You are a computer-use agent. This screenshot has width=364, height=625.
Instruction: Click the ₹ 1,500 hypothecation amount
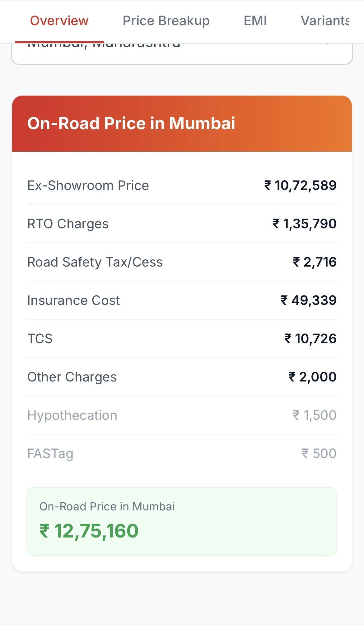315,415
